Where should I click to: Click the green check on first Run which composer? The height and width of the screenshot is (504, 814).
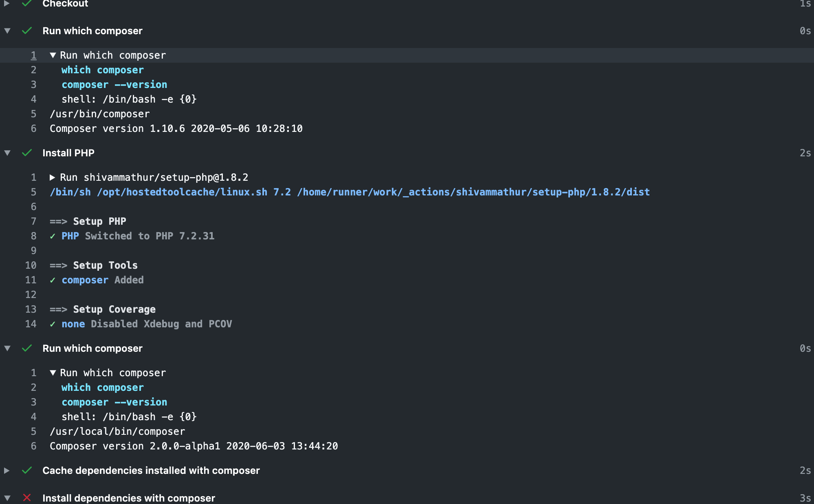pos(26,31)
